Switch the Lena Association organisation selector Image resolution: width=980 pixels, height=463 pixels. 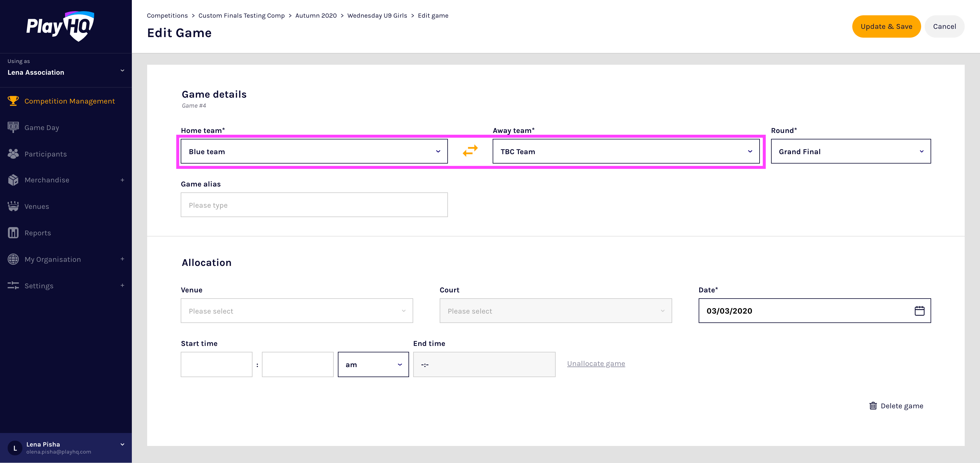[65, 70]
